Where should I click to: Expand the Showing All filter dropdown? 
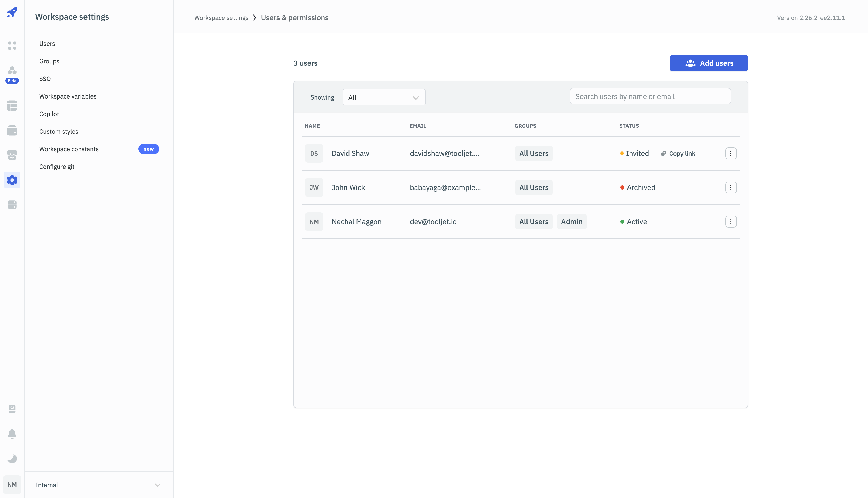[x=384, y=97]
